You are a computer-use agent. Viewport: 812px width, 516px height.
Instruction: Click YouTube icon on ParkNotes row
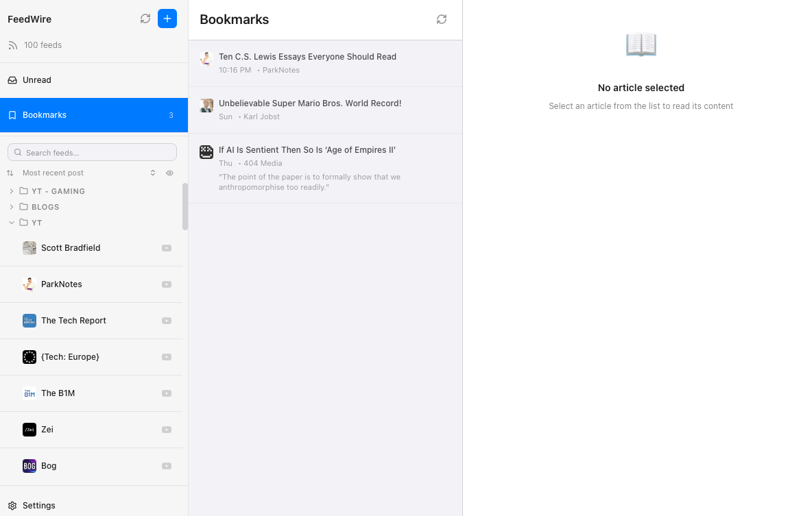pyautogui.click(x=166, y=284)
